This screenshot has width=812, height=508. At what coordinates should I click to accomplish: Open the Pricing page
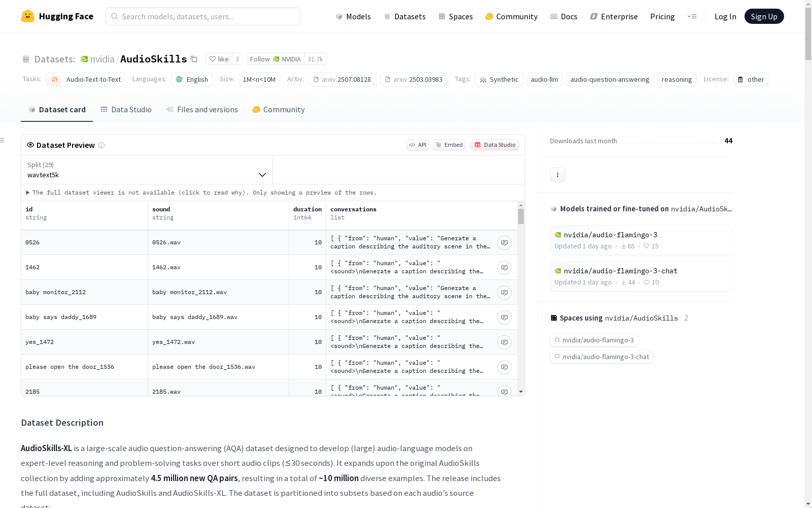coord(662,16)
